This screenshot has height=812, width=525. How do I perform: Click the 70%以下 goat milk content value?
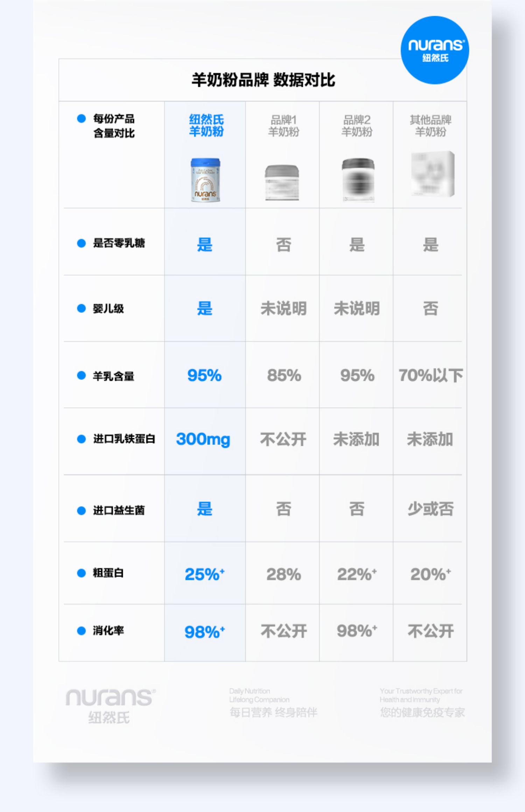coord(430,376)
